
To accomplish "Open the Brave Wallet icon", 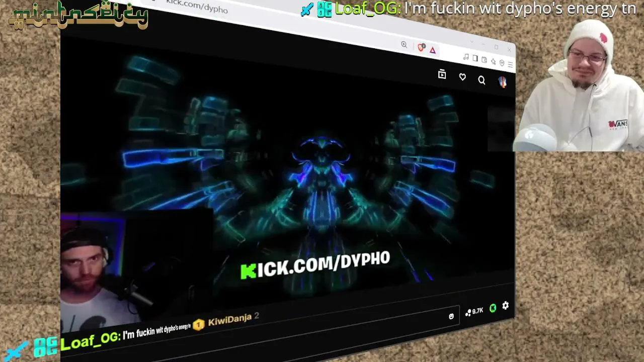I will point(484,60).
